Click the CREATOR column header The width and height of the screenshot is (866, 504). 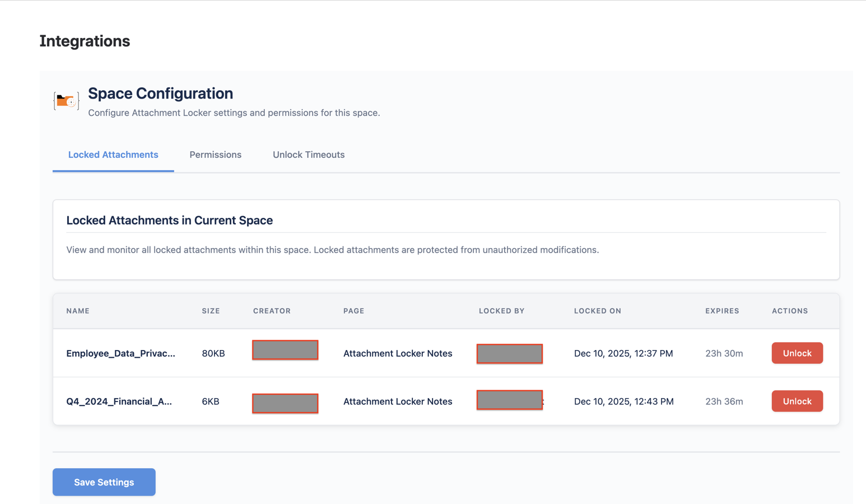(x=272, y=311)
